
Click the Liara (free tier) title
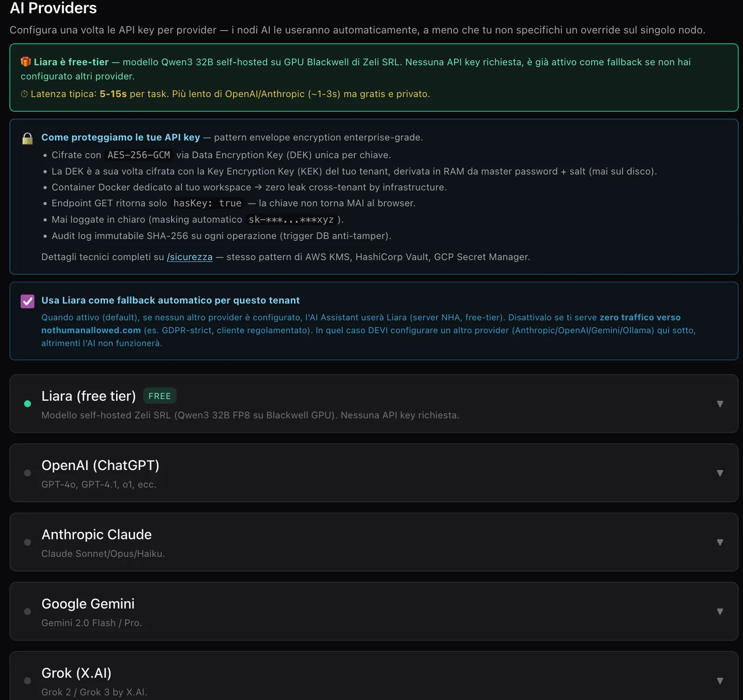[89, 396]
